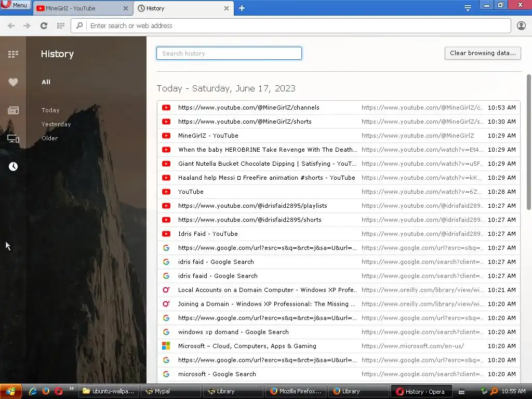This screenshot has width=532, height=399.
Task: Reload the page with refresh icon
Action: pyautogui.click(x=44, y=26)
